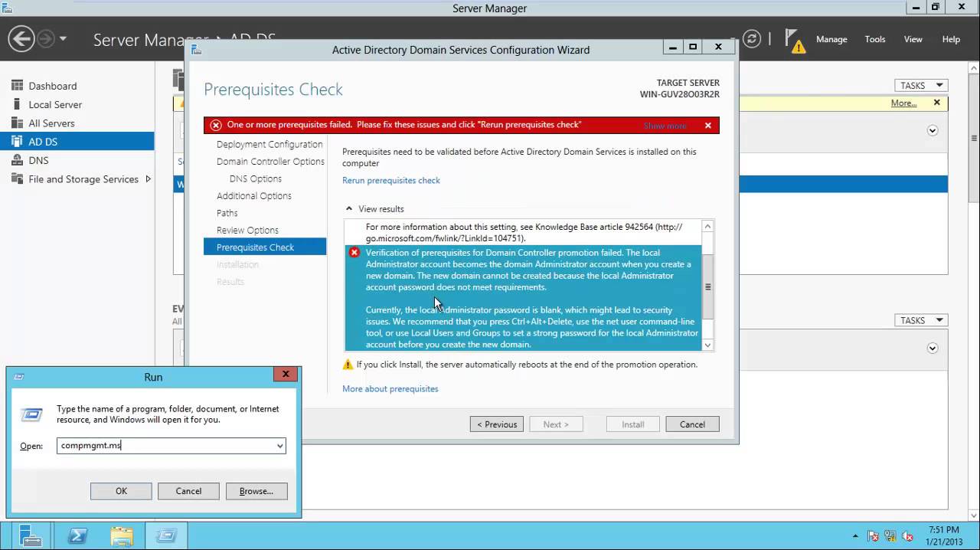Click the Server Manager back arrow

[x=21, y=38]
